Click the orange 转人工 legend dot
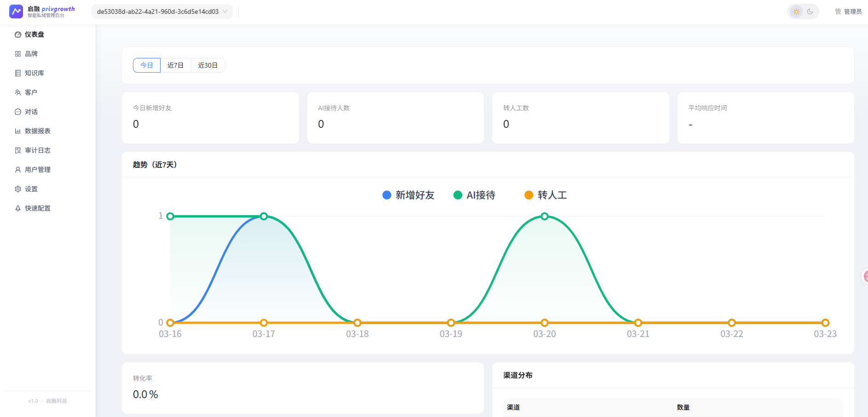Screen dimensions: 868x417 pyautogui.click(x=529, y=195)
